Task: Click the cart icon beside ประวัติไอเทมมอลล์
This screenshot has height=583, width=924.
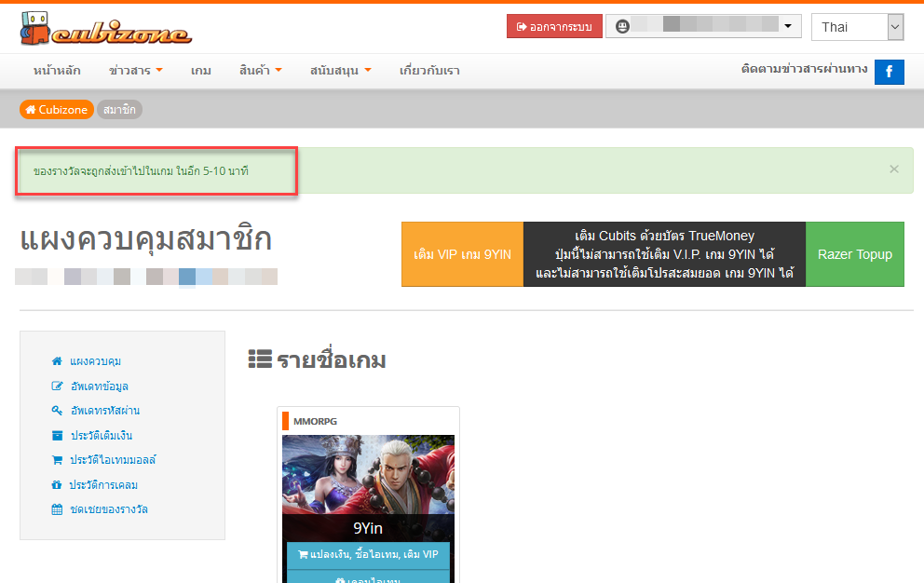Action: [57, 460]
